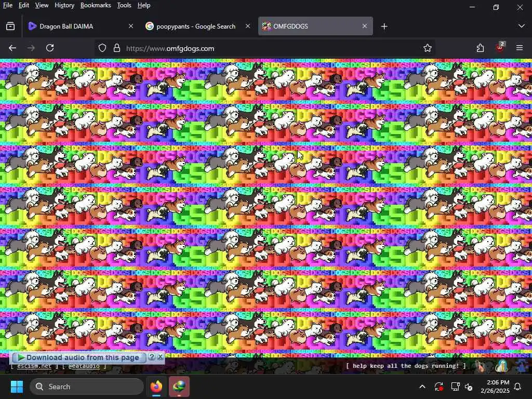This screenshot has height=399, width=532.
Task: Click the taskbar Search box
Action: tap(87, 387)
